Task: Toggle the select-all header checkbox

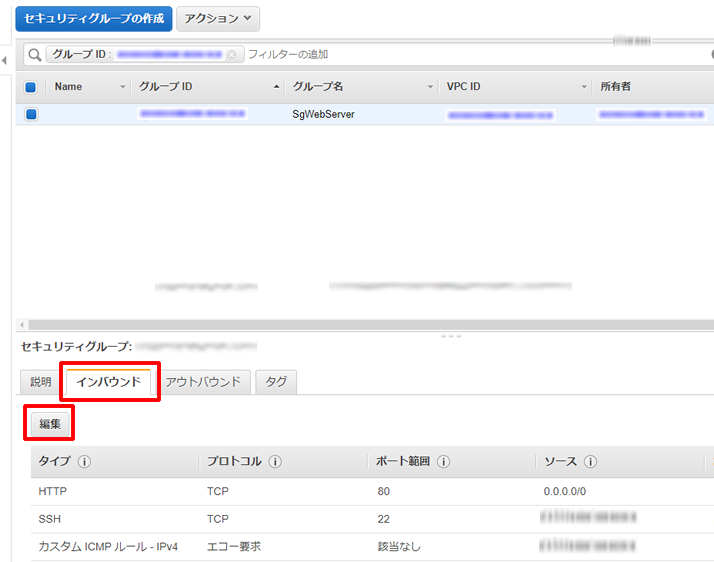Action: pyautogui.click(x=31, y=87)
